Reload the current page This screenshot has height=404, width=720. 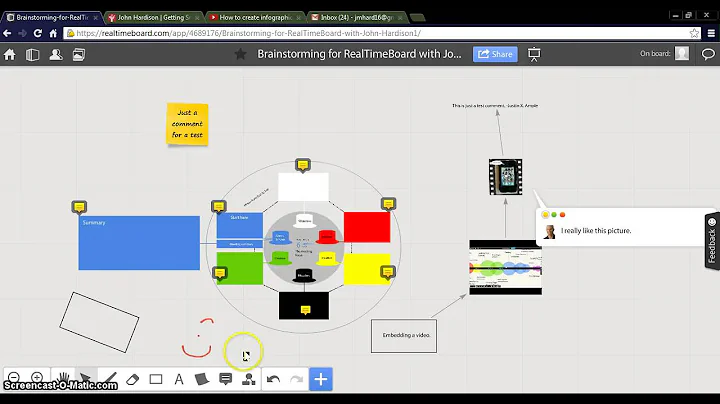tap(38, 33)
